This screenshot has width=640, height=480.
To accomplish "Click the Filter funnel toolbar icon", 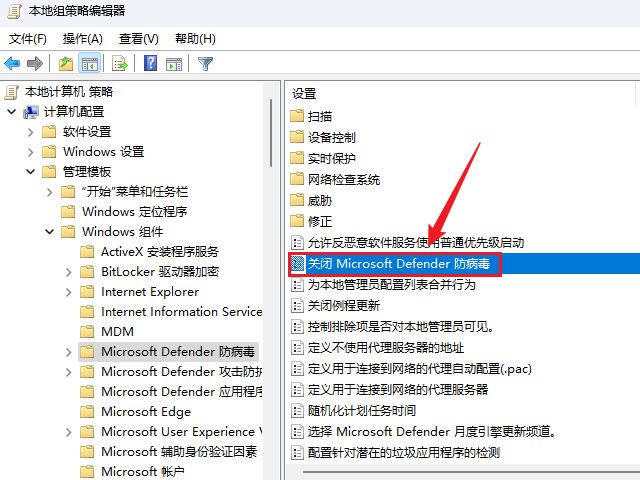I will point(205,64).
